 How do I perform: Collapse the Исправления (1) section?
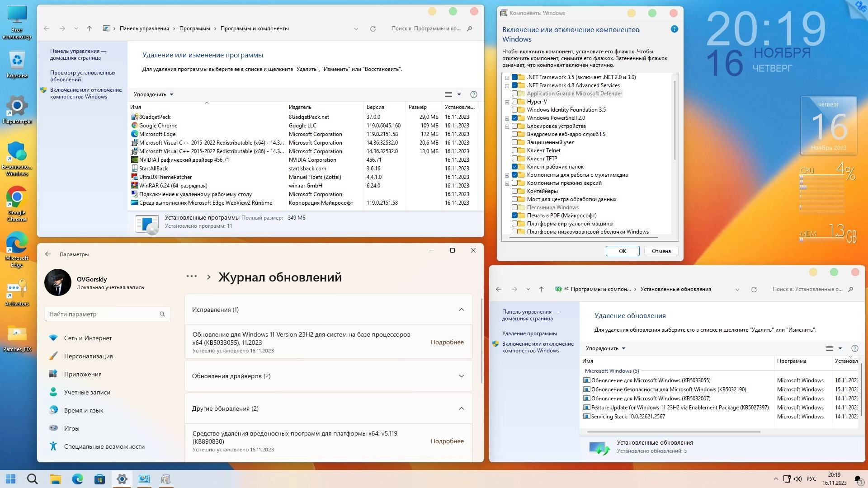(x=461, y=310)
